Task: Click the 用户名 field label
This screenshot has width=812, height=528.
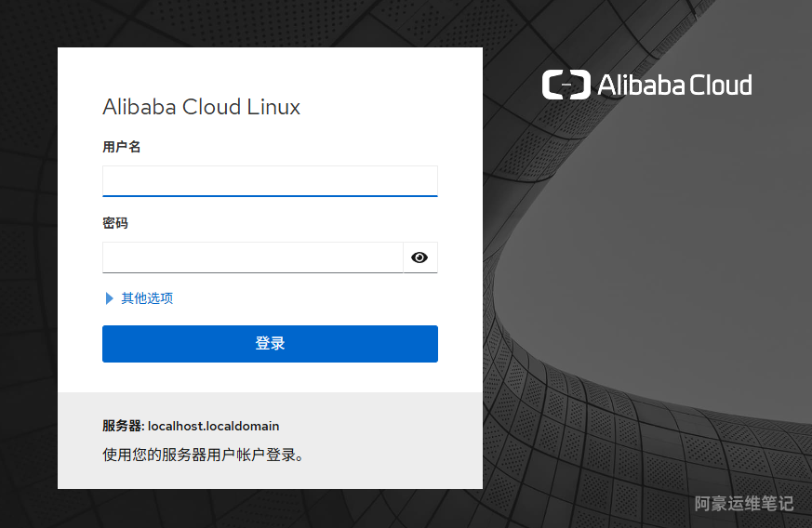Action: 121,147
